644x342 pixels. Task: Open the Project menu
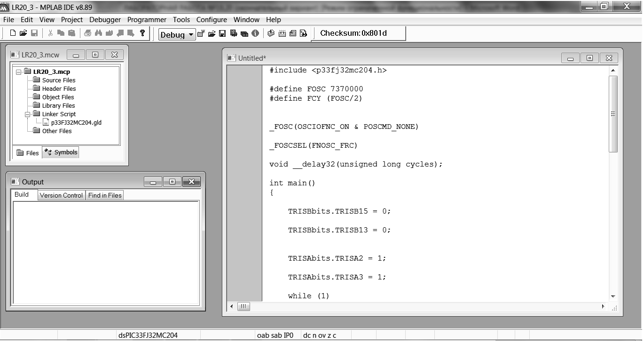coord(72,20)
